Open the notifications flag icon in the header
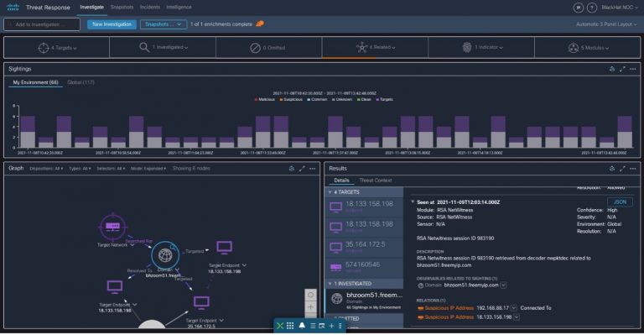644x335 pixels. point(578,8)
